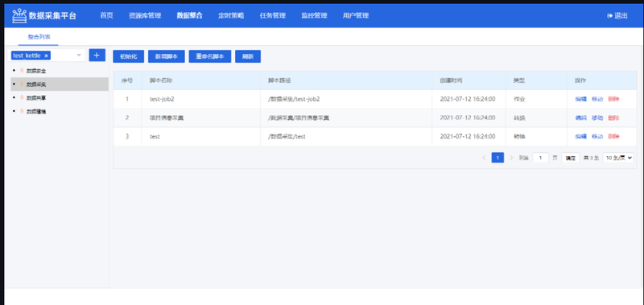Click the 新增脚本 button
This screenshot has height=305, width=644.
pyautogui.click(x=167, y=56)
